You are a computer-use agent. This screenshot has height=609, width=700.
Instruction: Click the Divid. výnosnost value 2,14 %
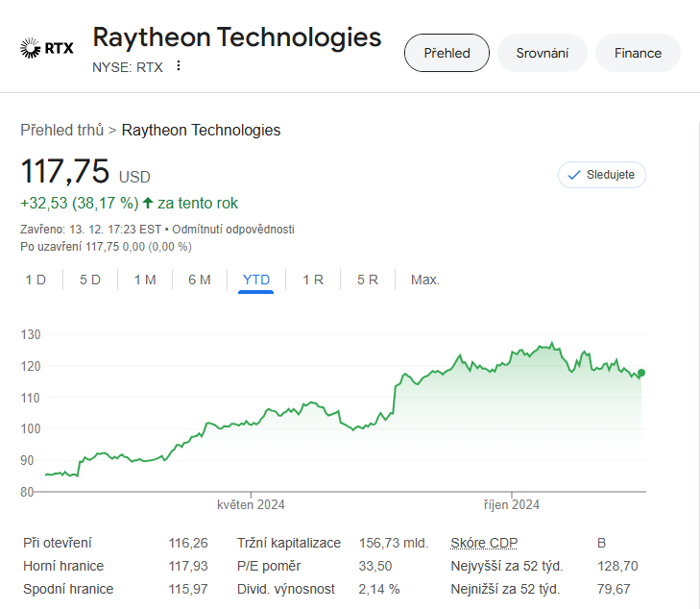379,589
